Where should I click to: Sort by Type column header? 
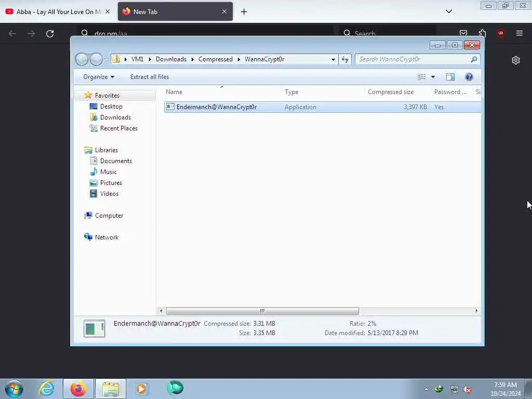tap(291, 92)
